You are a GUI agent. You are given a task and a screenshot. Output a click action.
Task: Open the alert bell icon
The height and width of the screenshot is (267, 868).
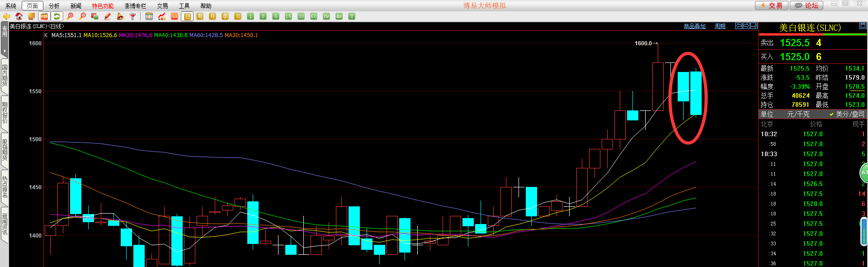tap(120, 16)
